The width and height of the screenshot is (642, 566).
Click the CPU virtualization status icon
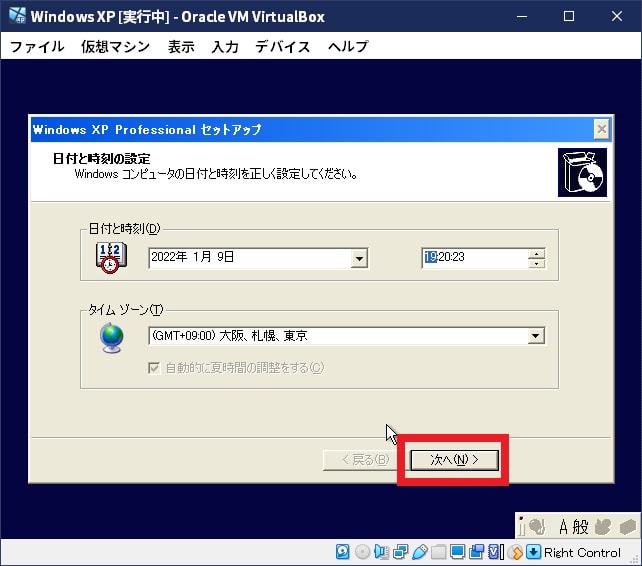(x=495, y=552)
